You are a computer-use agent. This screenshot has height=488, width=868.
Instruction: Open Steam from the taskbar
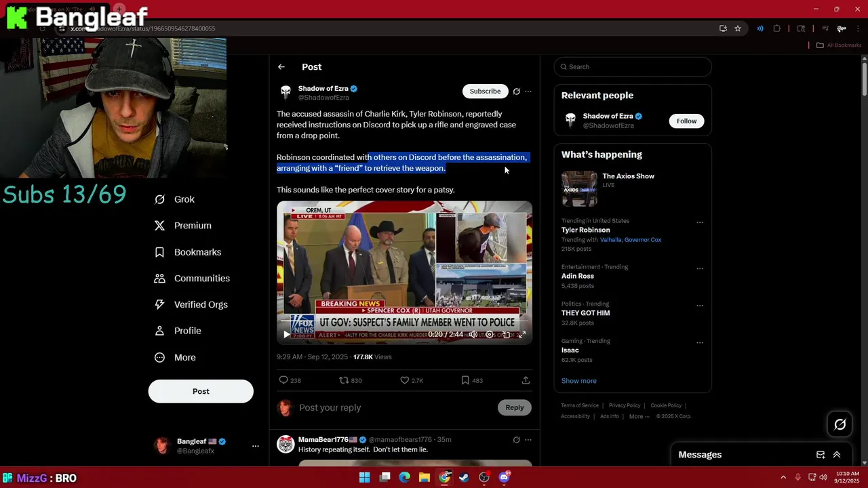(x=464, y=478)
